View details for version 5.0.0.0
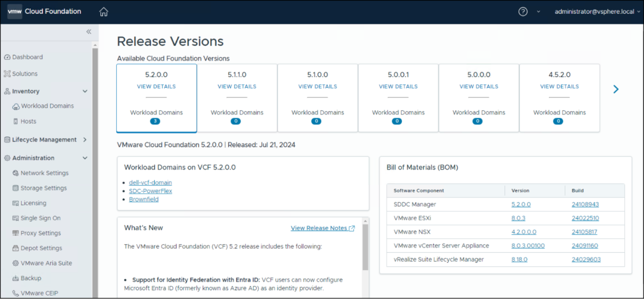 [x=479, y=87]
